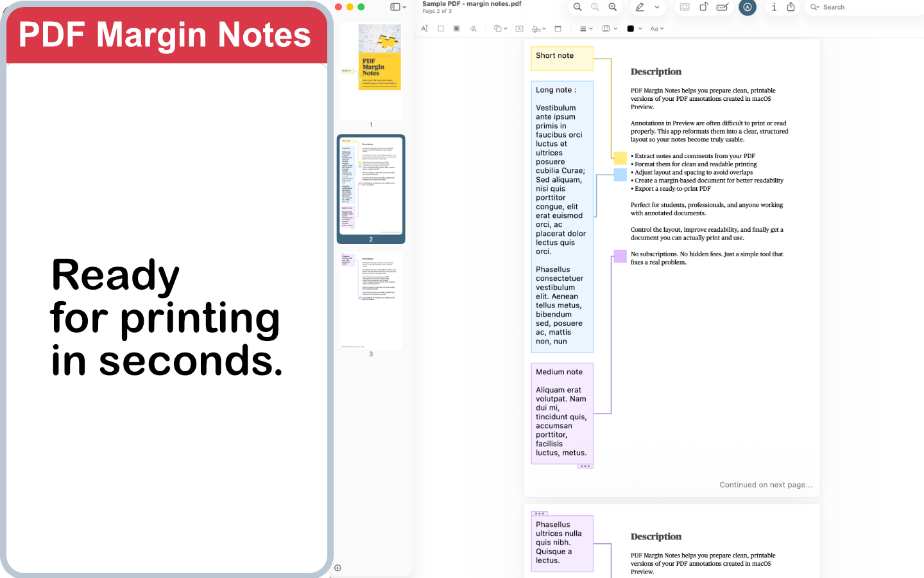Open the Zoom In control

pos(613,7)
